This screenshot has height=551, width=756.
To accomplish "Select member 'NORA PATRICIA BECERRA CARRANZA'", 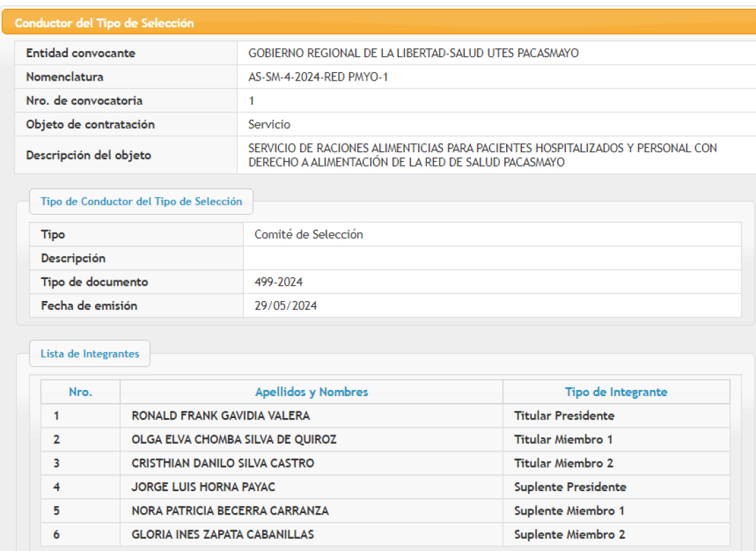I will coord(230,511).
